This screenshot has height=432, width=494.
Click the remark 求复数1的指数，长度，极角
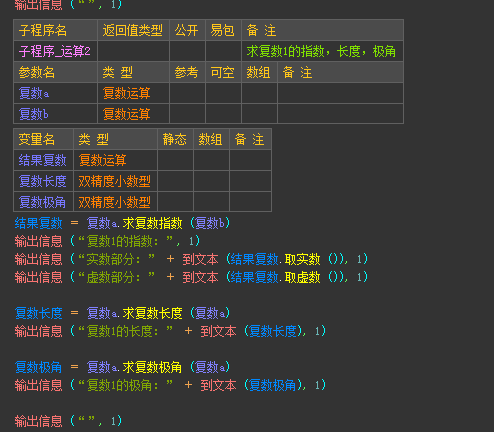(x=322, y=51)
